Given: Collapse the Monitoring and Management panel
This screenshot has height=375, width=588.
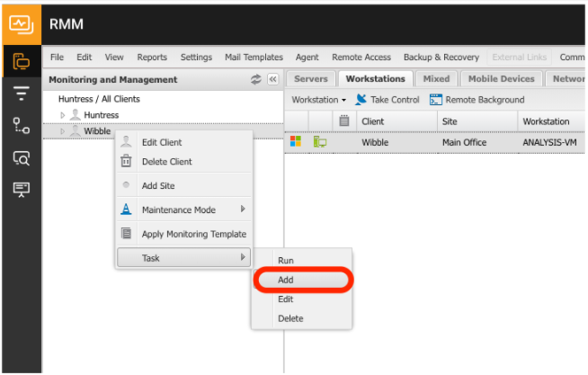Looking at the screenshot, I should [x=273, y=79].
